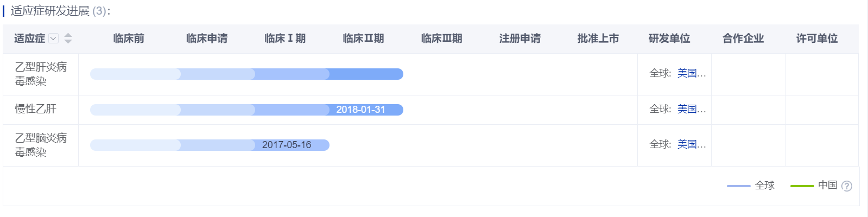The image size is (868, 217).
Task: Toggle the 全球 legend item
Action: click(x=751, y=186)
